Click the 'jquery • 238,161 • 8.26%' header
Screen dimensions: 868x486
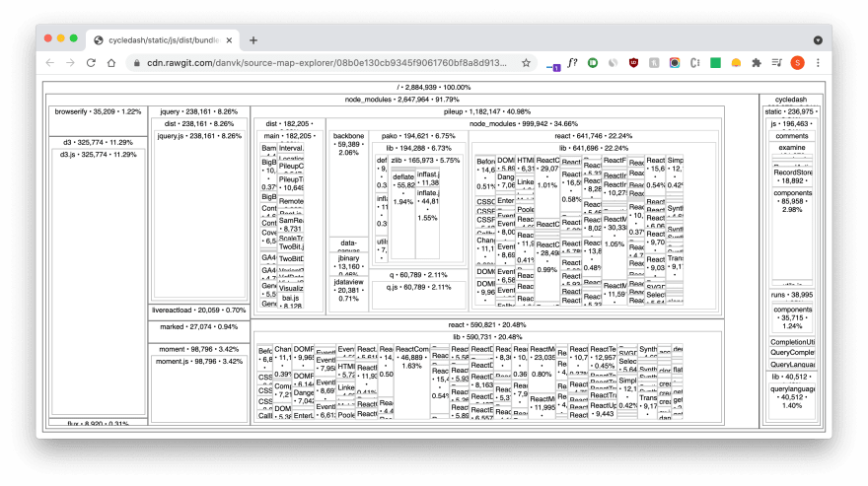coord(198,111)
